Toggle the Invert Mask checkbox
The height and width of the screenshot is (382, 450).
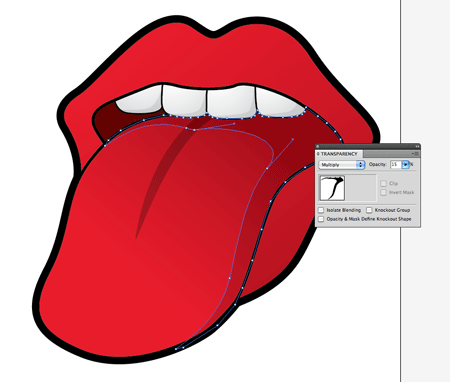pos(384,192)
